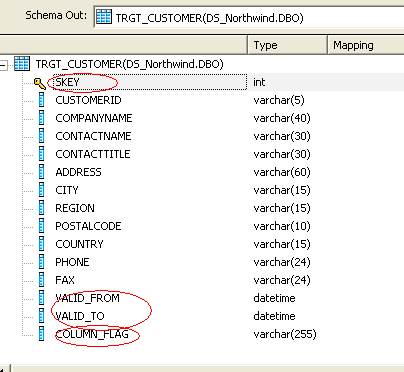
Task: Click the varchar(5) type value
Action: pos(279,100)
